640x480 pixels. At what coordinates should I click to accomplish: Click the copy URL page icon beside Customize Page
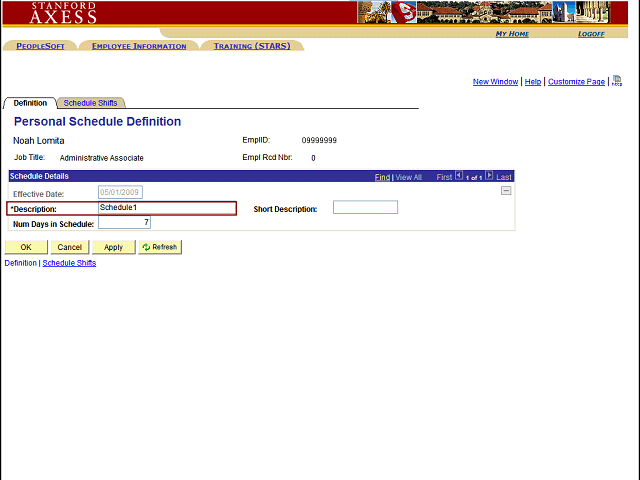click(617, 81)
